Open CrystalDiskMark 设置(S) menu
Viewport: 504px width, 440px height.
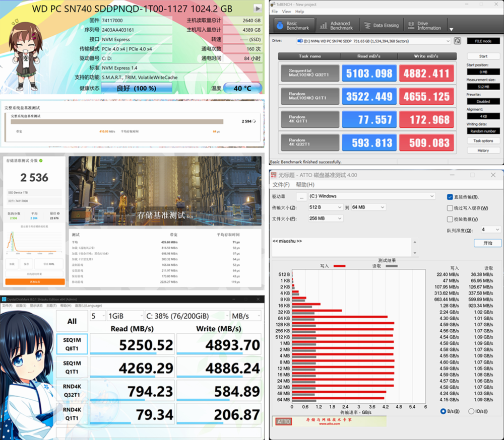(x=21, y=306)
